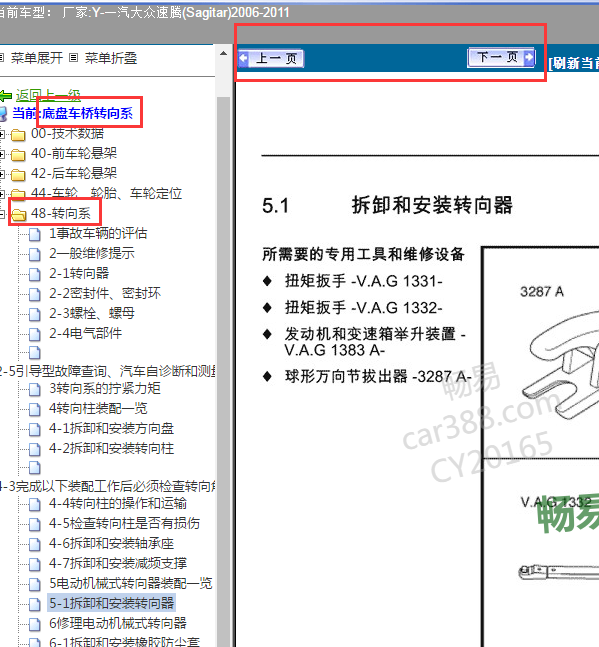Click page icon beside 2一般维修提示
599x647 pixels.
pos(35,254)
